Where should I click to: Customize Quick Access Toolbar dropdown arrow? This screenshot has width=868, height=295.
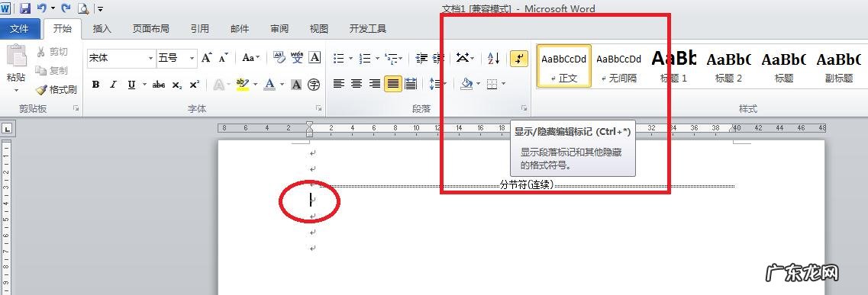click(100, 9)
